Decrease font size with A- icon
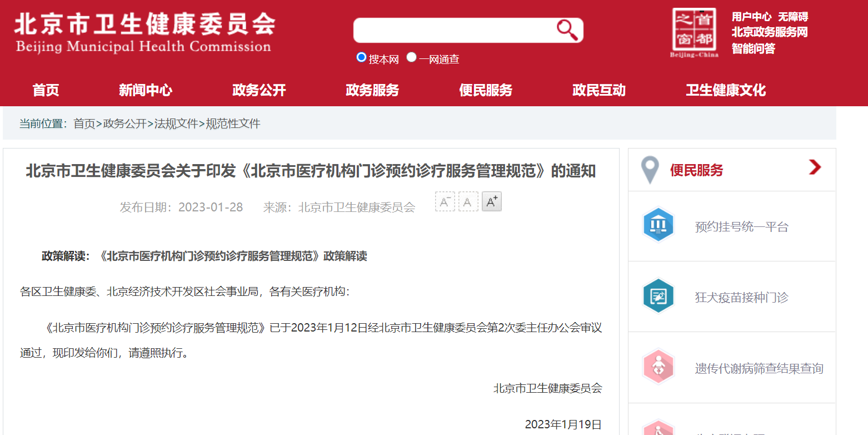This screenshot has height=435, width=868. pyautogui.click(x=445, y=201)
